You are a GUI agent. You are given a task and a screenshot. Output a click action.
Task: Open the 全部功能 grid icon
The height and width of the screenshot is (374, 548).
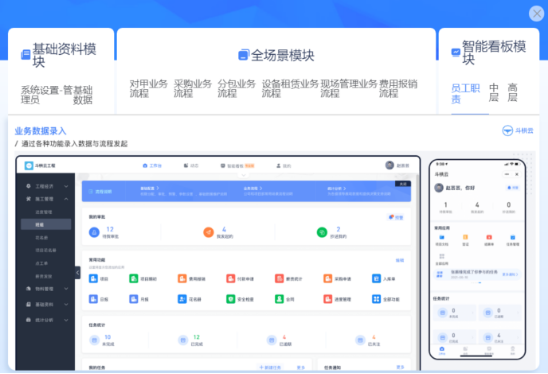tap(376, 299)
